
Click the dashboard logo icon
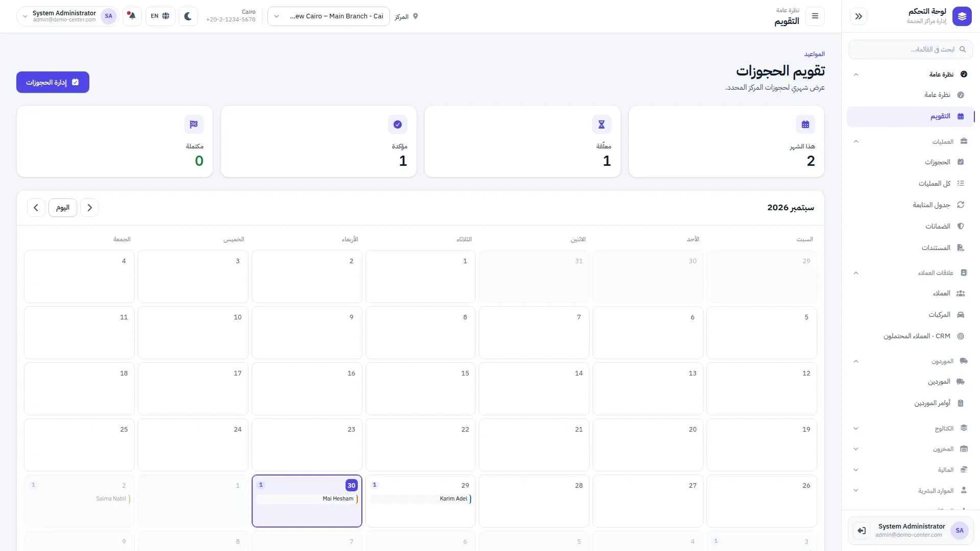[962, 16]
